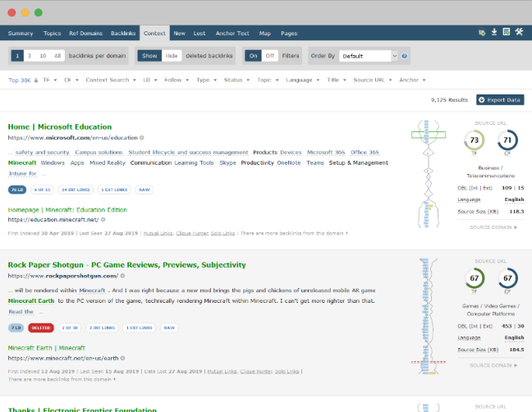Select 3 backlinks per domain
This screenshot has height=412, width=532.
(30, 56)
